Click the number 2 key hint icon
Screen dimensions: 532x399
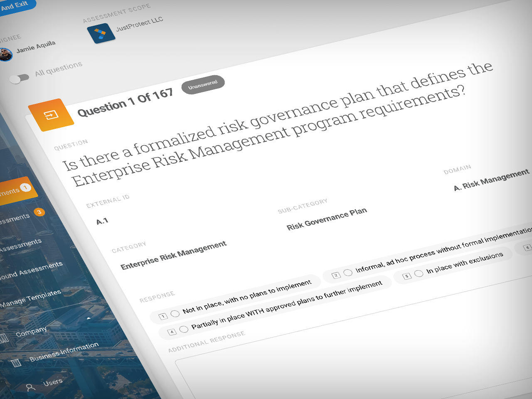point(336,275)
